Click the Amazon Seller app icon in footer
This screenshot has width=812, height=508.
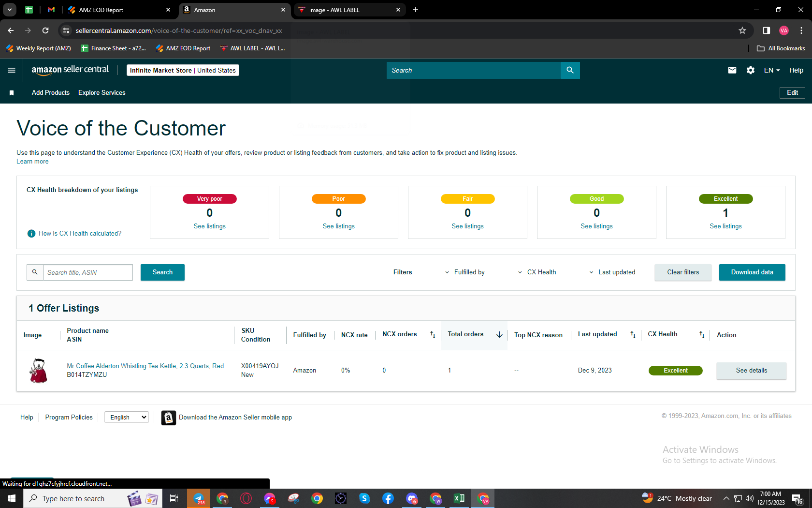168,418
